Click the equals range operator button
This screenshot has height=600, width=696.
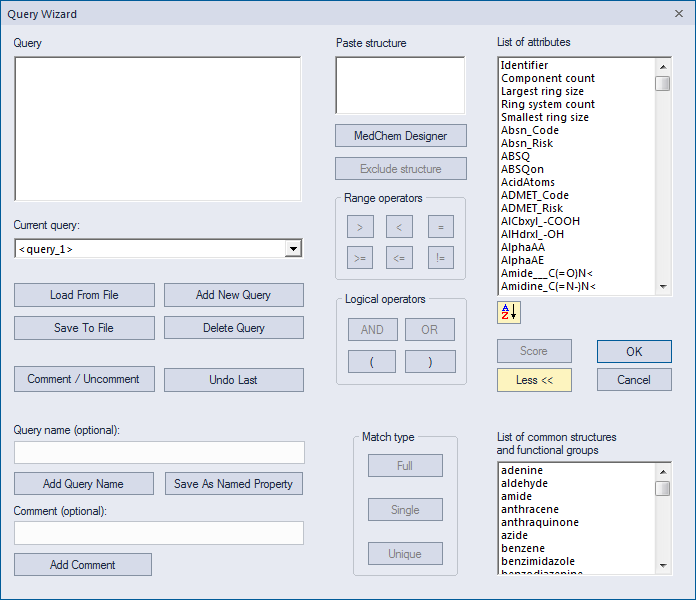click(x=441, y=227)
